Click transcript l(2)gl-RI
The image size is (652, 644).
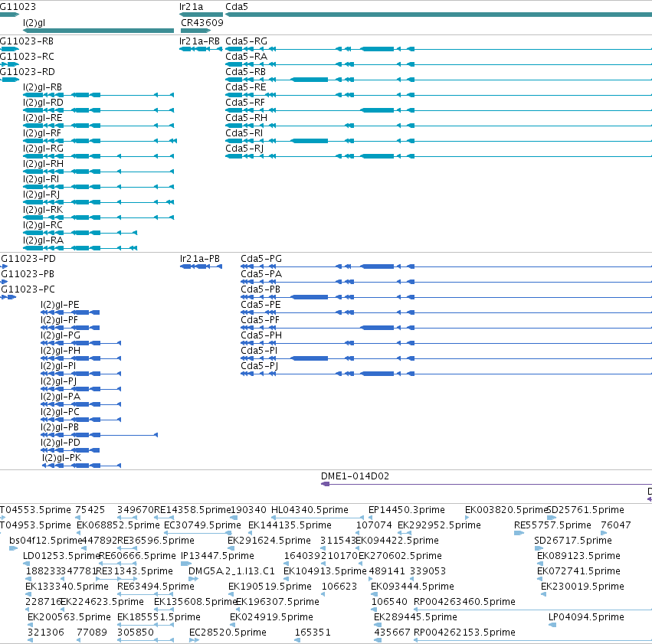[x=98, y=187]
